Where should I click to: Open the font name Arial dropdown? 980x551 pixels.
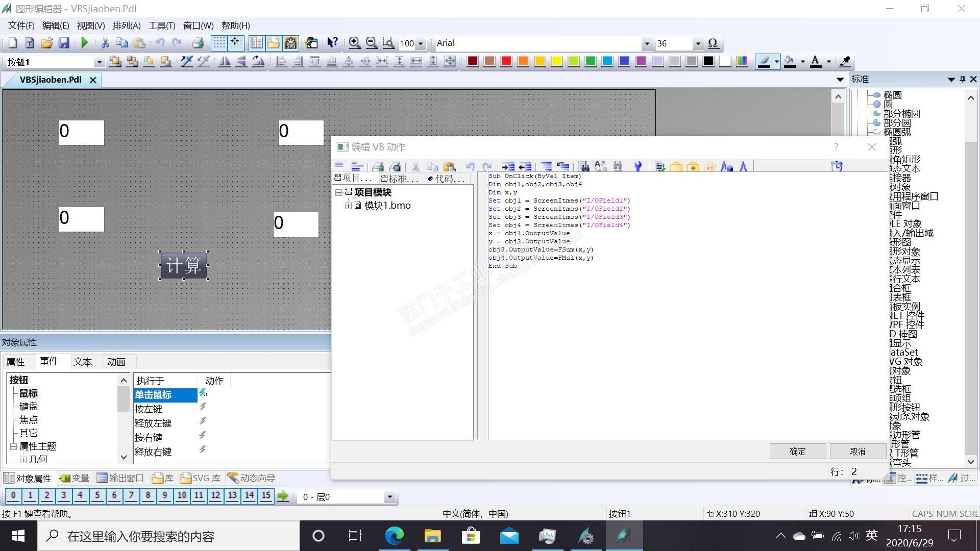point(647,44)
